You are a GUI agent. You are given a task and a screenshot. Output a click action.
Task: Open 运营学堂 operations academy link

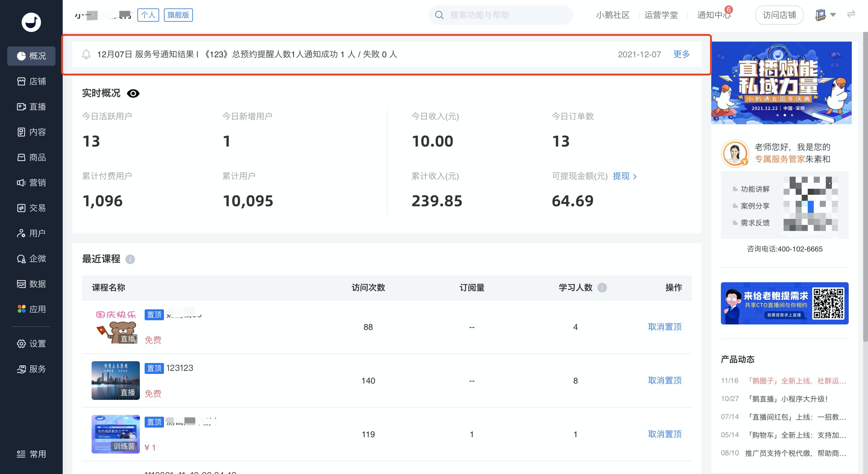coord(661,15)
